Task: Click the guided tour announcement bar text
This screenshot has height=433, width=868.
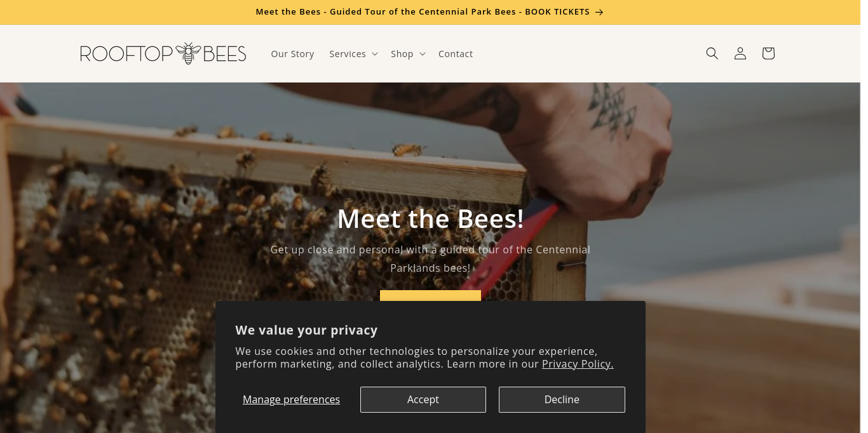Action: click(422, 12)
